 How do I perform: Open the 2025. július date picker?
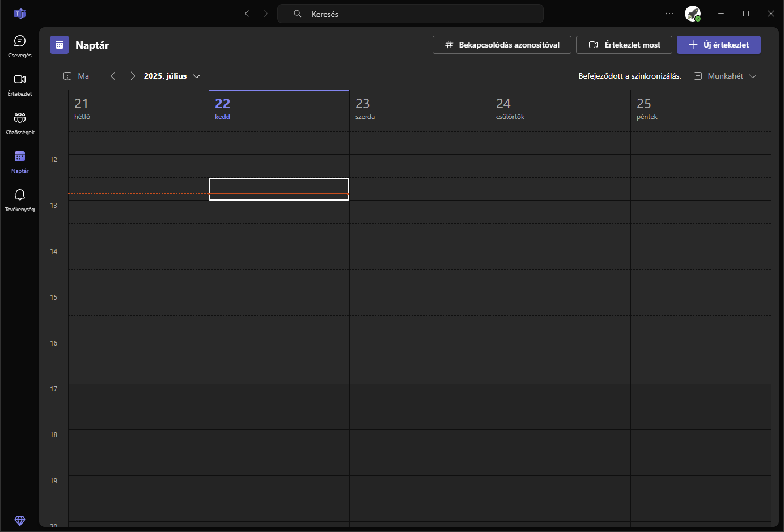[171, 75]
